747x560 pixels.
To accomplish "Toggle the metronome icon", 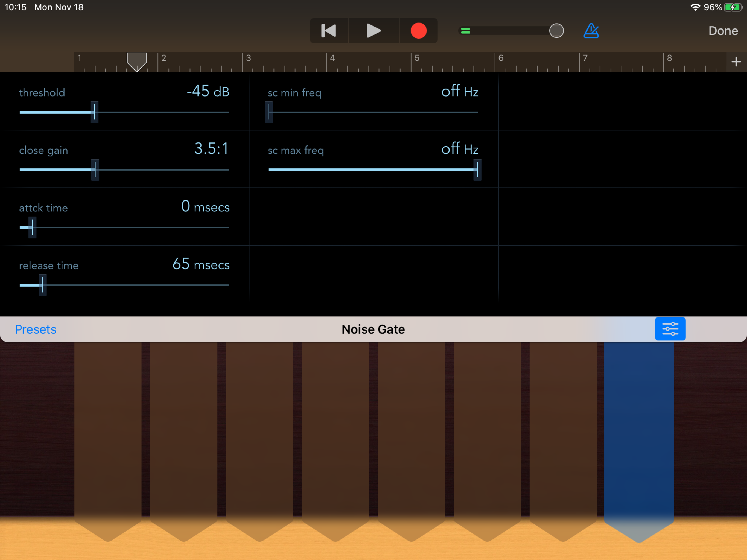I will point(591,31).
